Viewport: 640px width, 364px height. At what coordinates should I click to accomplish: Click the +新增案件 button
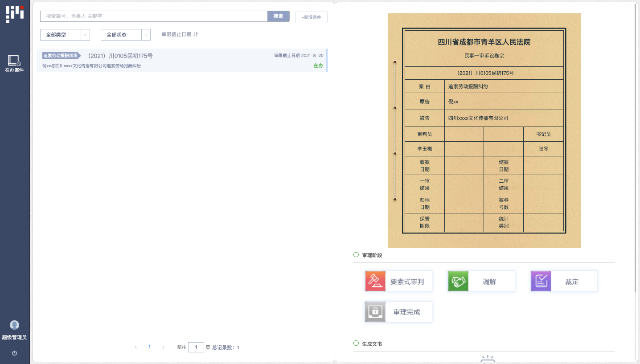click(311, 17)
